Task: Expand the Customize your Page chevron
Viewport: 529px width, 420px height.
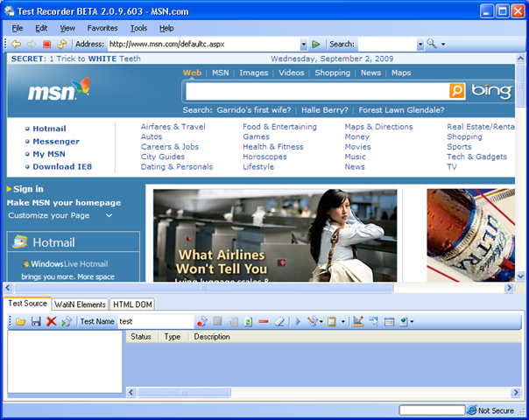Action: click(109, 215)
